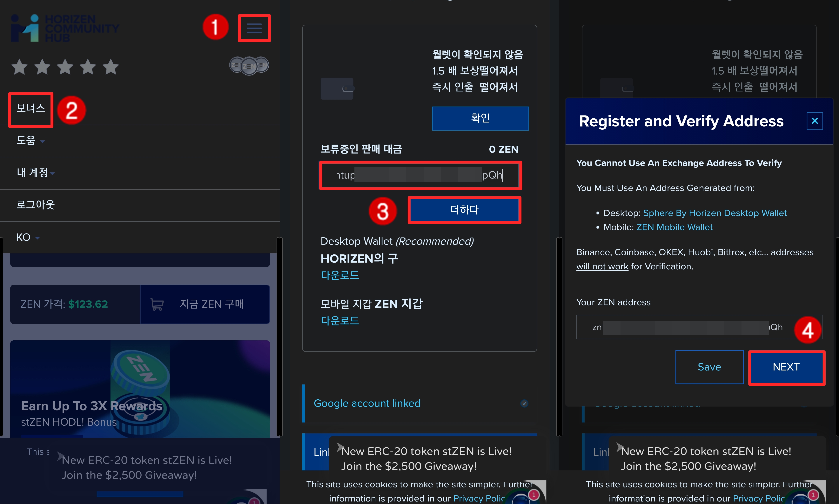839x504 pixels.
Task: Click the Save button
Action: [x=709, y=367]
